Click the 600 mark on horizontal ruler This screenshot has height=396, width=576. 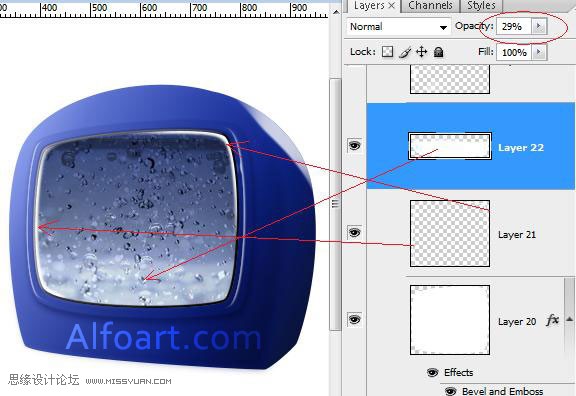coord(149,7)
